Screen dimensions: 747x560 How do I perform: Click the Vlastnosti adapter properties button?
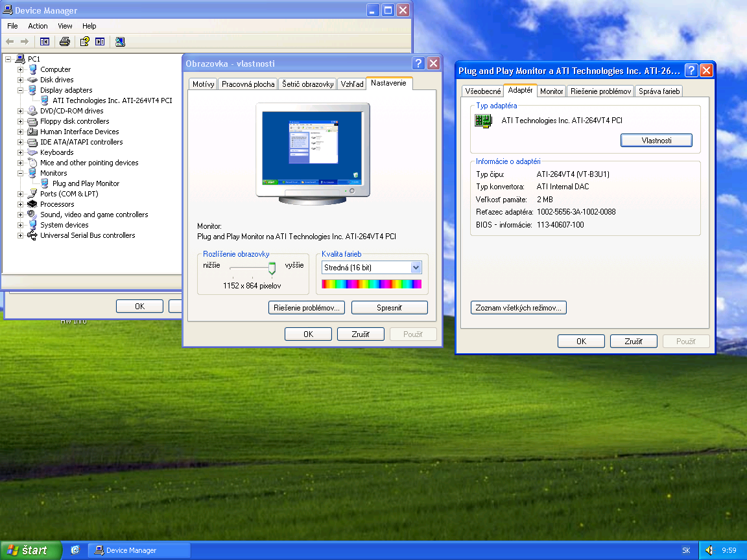click(656, 141)
